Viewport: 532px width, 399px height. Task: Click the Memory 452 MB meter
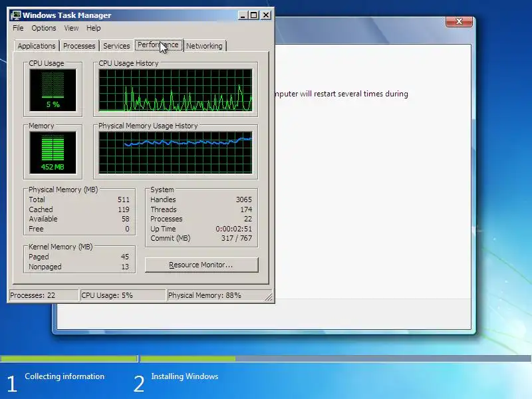click(53, 153)
